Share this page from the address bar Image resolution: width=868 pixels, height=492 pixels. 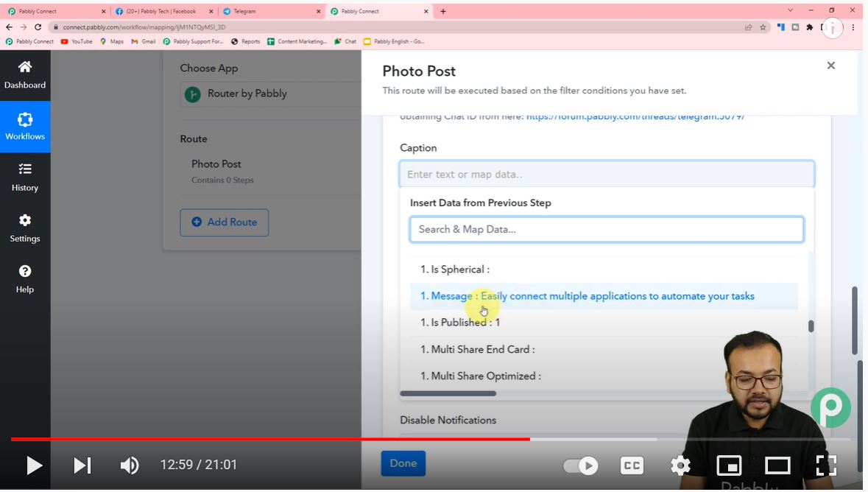click(749, 27)
